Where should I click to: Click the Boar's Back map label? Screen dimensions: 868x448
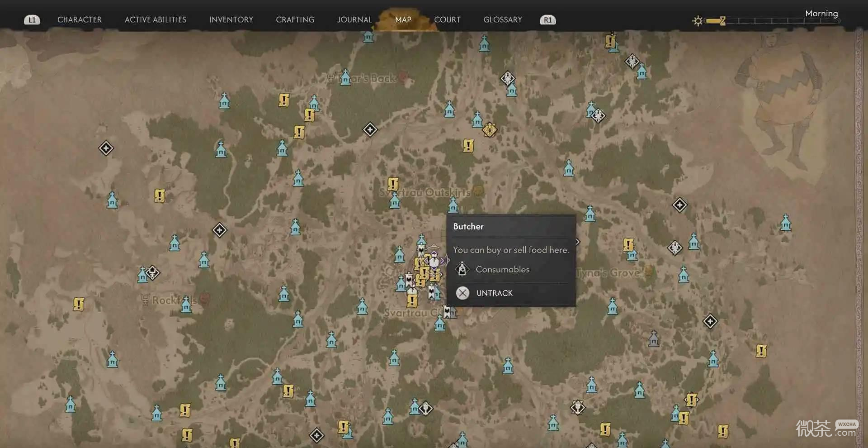tap(367, 78)
